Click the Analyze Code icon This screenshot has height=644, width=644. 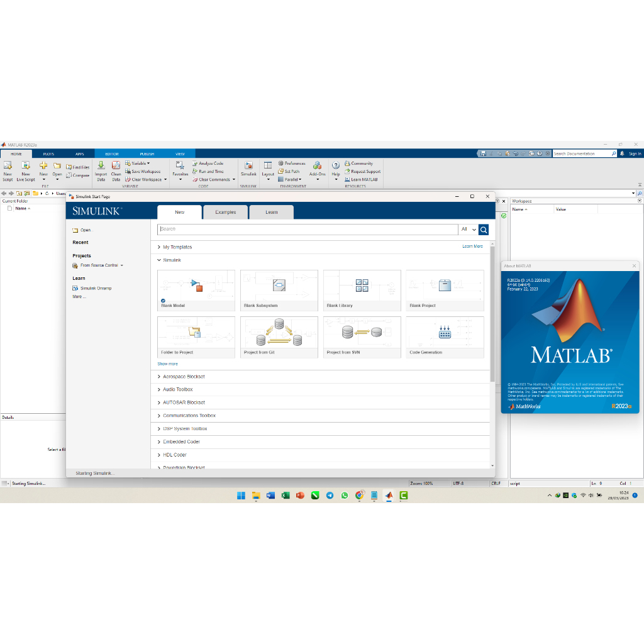pos(195,164)
